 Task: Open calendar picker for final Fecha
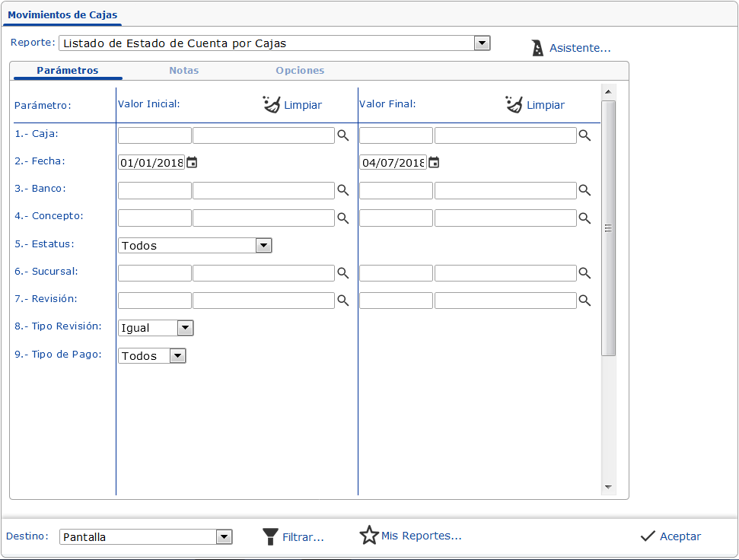[x=434, y=162]
